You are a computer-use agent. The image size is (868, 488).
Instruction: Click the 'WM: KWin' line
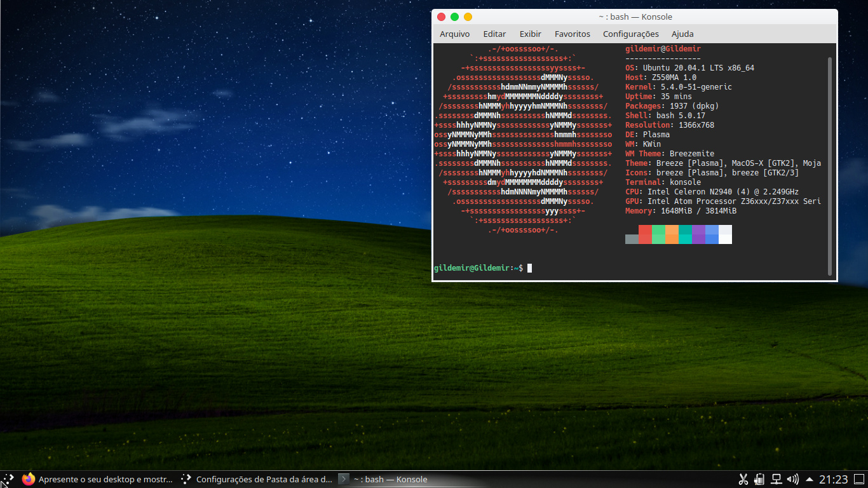[643, 144]
